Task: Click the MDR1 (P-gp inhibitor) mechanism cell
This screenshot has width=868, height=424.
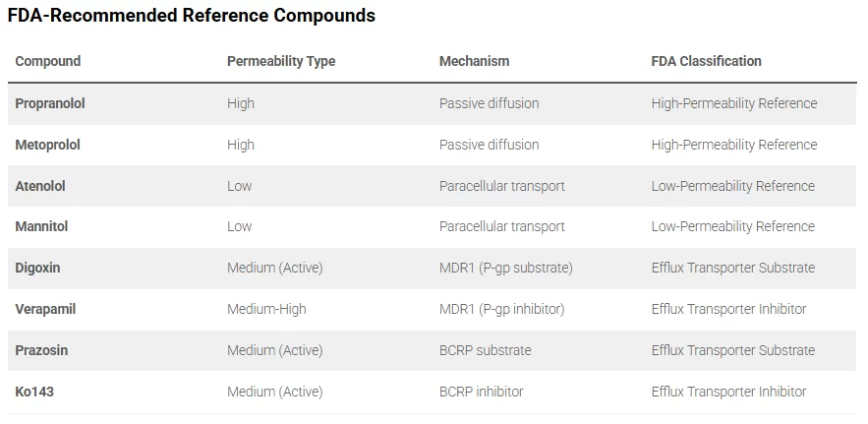Action: point(501,309)
